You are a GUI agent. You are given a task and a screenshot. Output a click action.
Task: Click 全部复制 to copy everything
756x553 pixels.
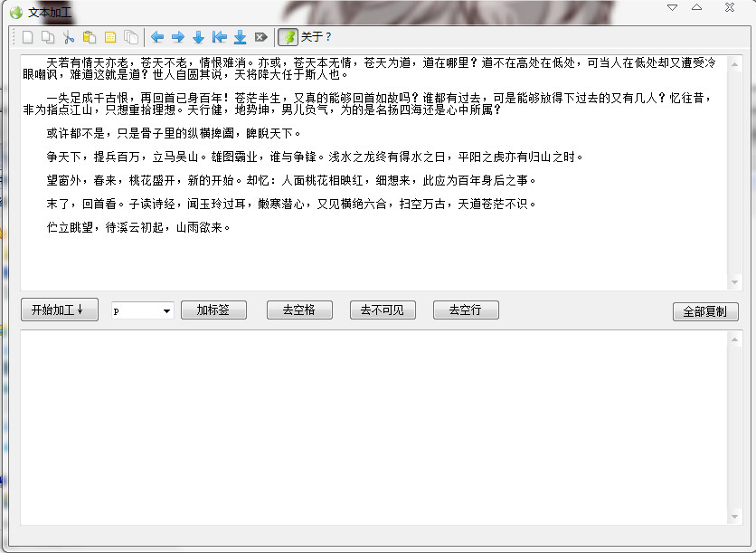coord(705,311)
